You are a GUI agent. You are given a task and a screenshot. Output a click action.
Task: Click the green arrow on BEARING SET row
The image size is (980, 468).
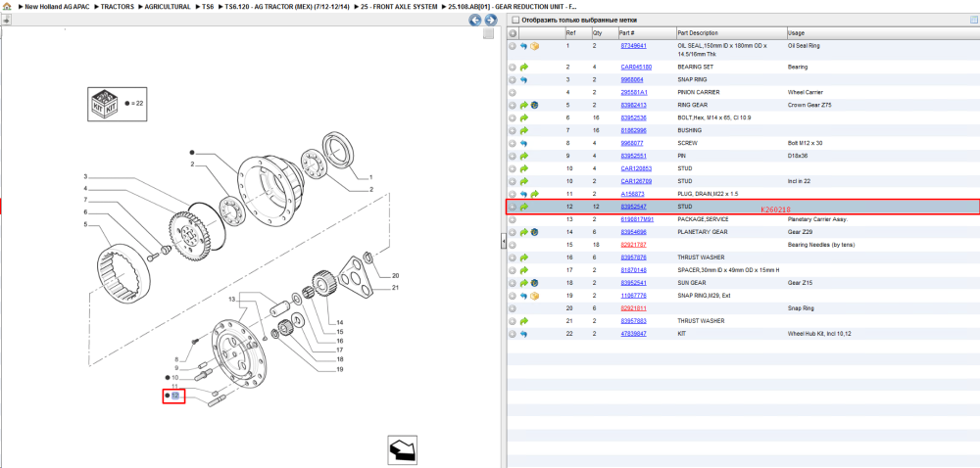[x=523, y=67]
